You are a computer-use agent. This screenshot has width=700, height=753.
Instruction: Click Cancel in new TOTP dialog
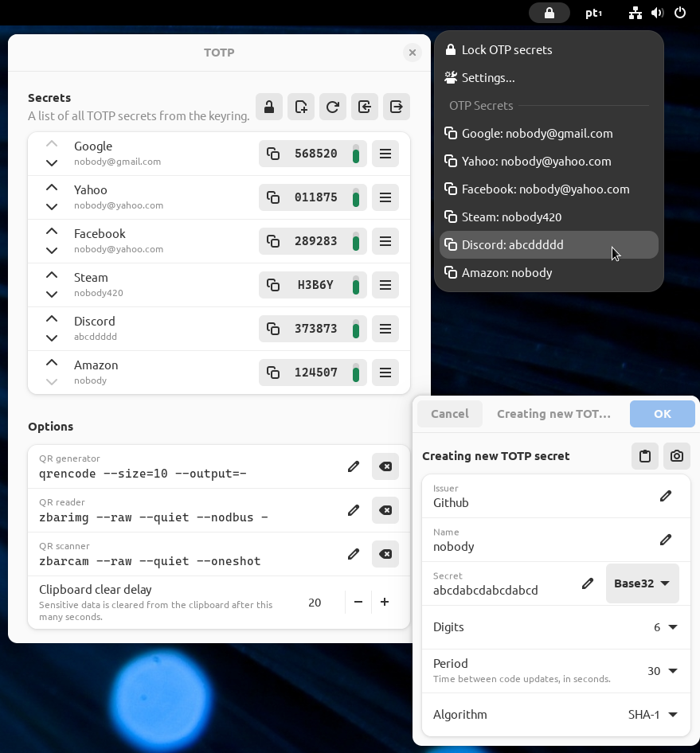450,414
